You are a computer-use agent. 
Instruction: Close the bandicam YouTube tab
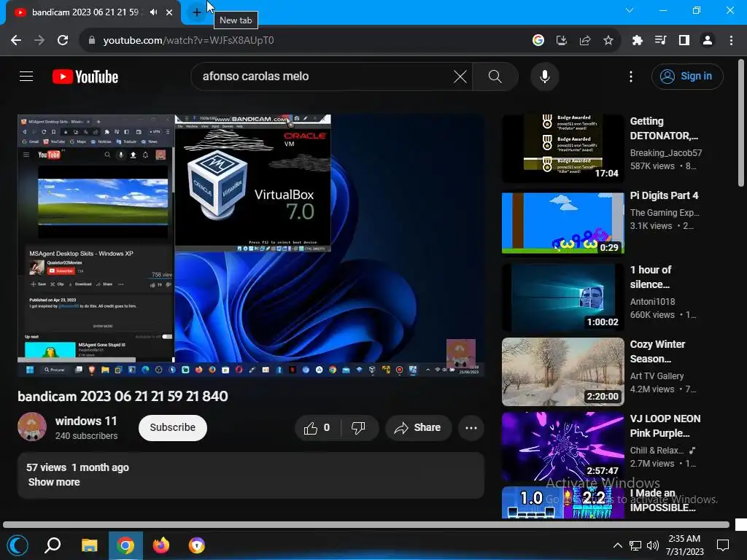point(169,12)
